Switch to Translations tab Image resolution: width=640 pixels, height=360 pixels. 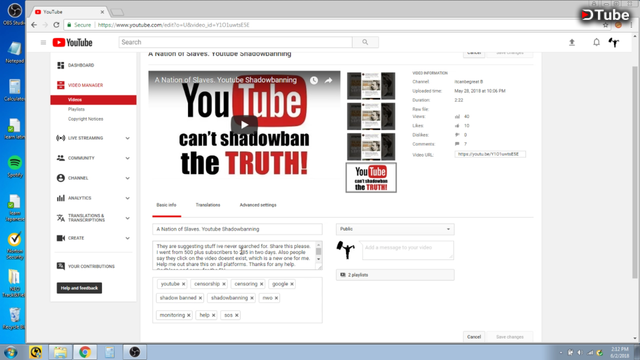(208, 205)
